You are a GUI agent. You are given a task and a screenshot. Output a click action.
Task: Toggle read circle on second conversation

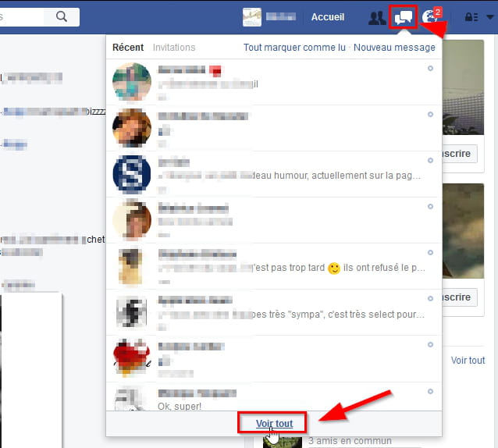(x=430, y=114)
